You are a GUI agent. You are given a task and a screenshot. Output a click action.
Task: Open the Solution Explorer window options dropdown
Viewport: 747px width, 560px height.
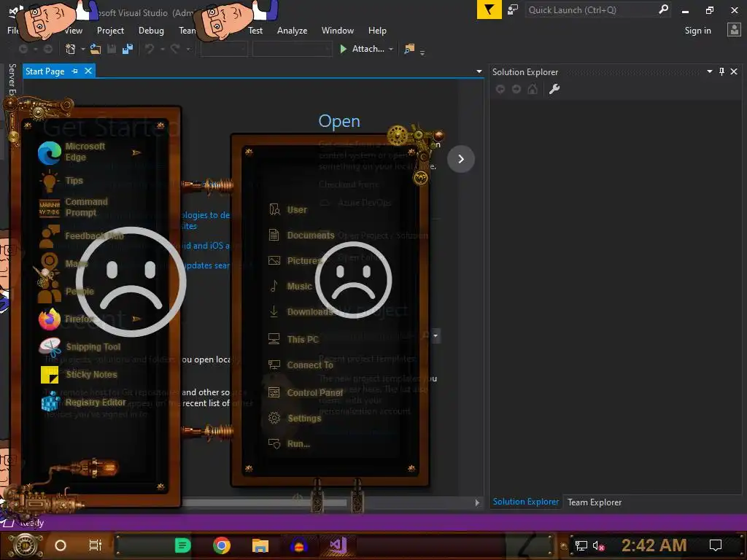tap(709, 71)
